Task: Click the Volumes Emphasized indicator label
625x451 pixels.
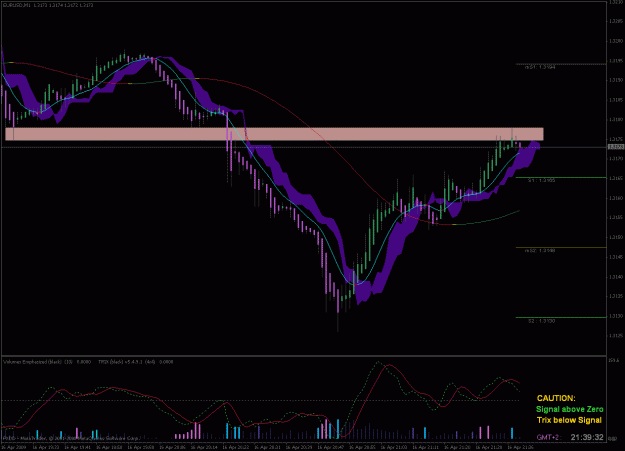Action: (x=47, y=362)
